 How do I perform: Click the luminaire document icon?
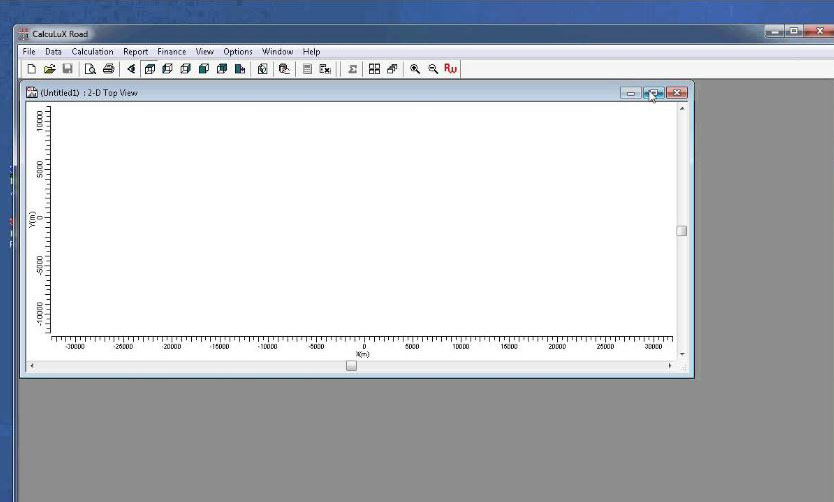point(262,69)
